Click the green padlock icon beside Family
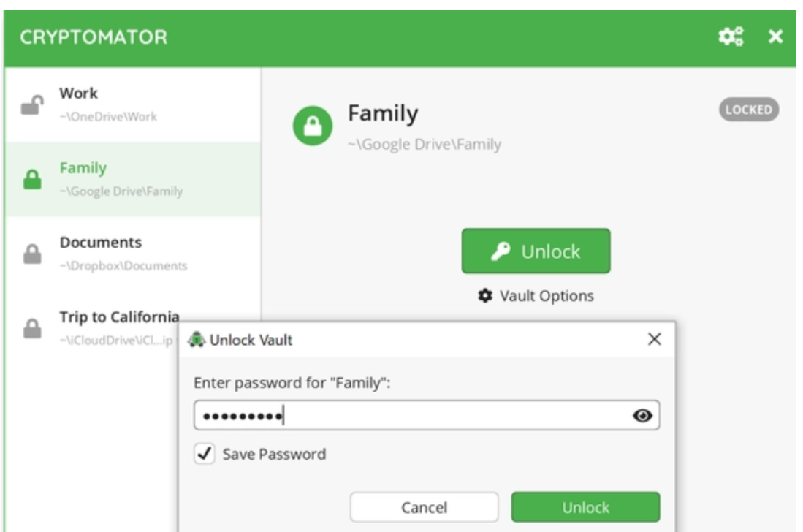The height and width of the screenshot is (532, 803). pos(32,180)
